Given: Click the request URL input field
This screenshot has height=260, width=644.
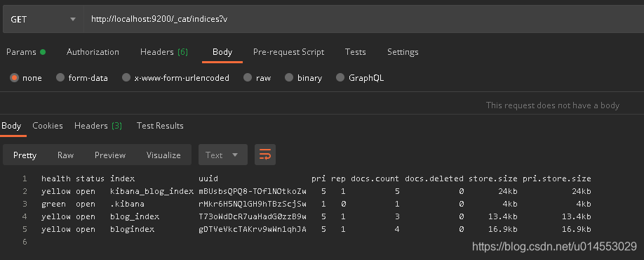Looking at the screenshot, I should pyautogui.click(x=364, y=19).
